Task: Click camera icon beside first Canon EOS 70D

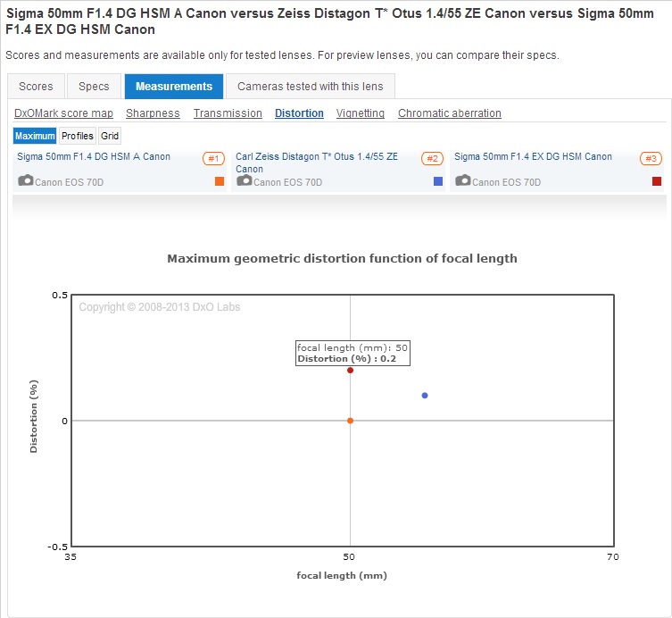Action: [x=25, y=181]
